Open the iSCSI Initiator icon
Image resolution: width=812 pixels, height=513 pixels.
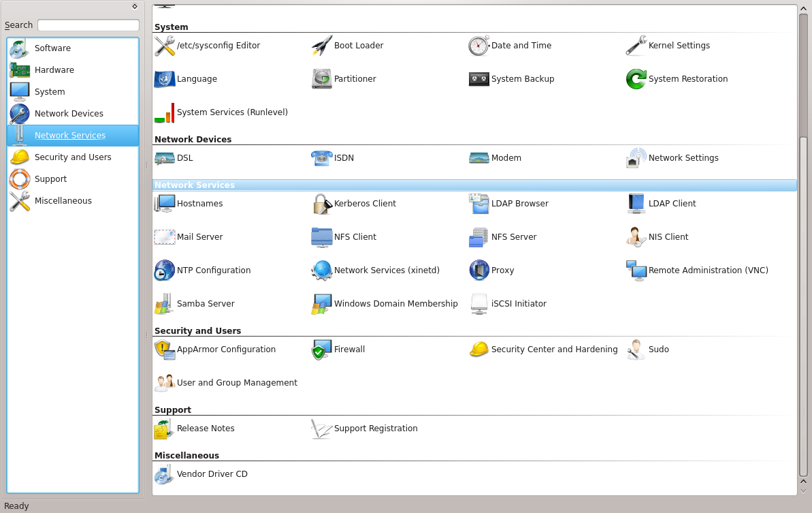coord(478,304)
